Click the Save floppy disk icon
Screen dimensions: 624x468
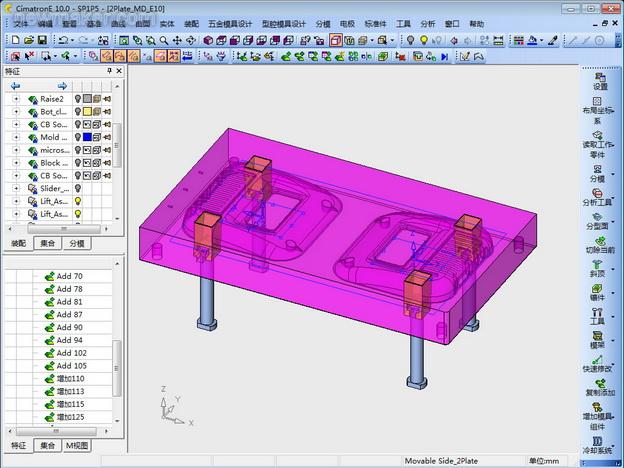coord(42,40)
